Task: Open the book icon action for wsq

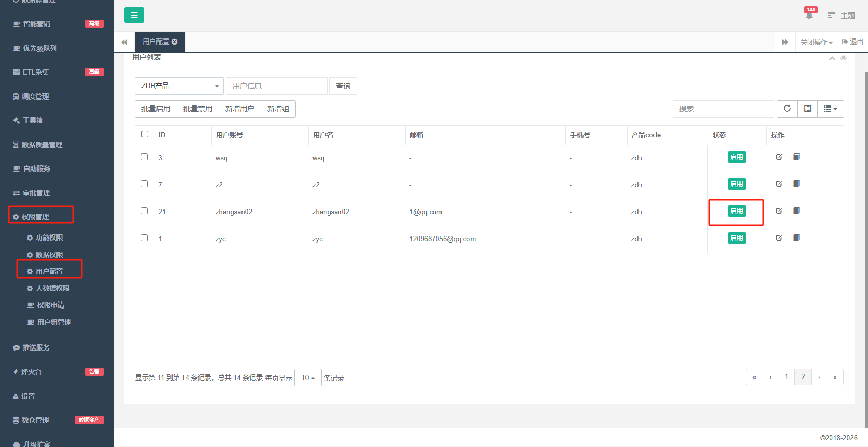Action: click(796, 157)
